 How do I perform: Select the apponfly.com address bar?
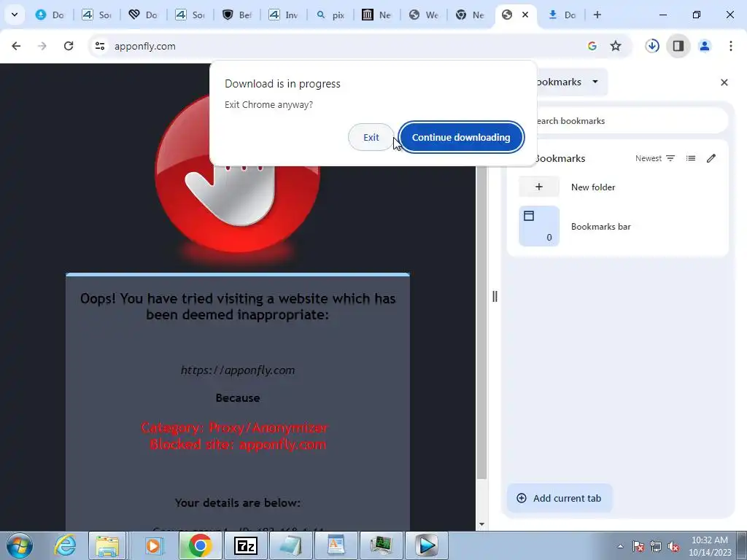333,46
